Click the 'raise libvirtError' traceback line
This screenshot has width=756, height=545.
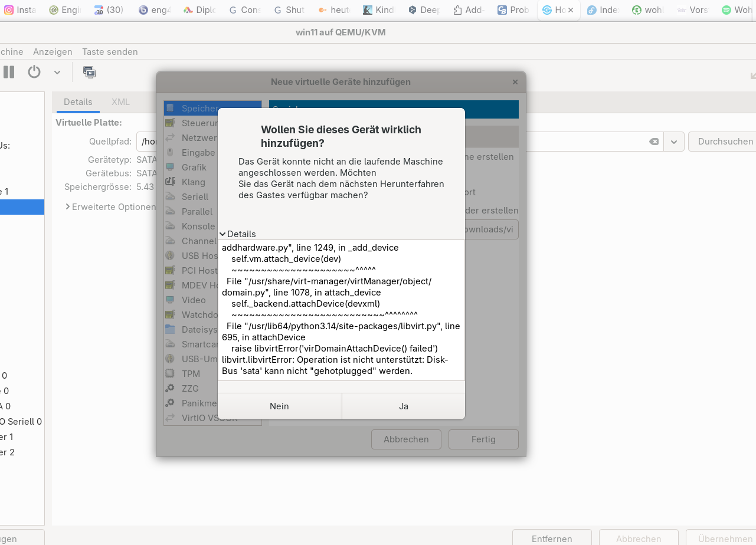(335, 348)
